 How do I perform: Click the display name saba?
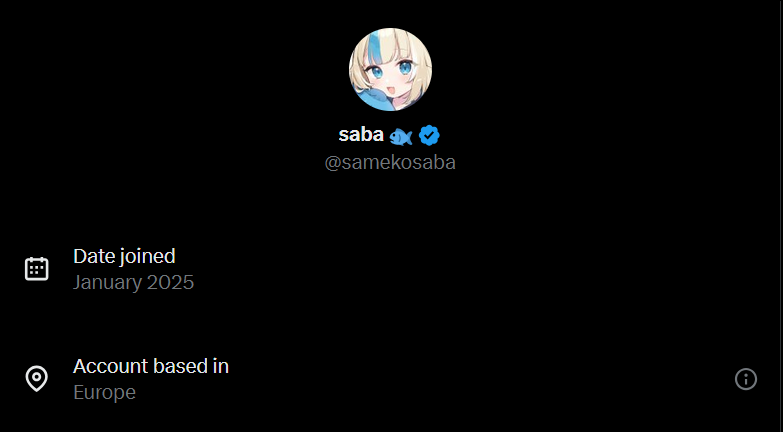[361, 135]
